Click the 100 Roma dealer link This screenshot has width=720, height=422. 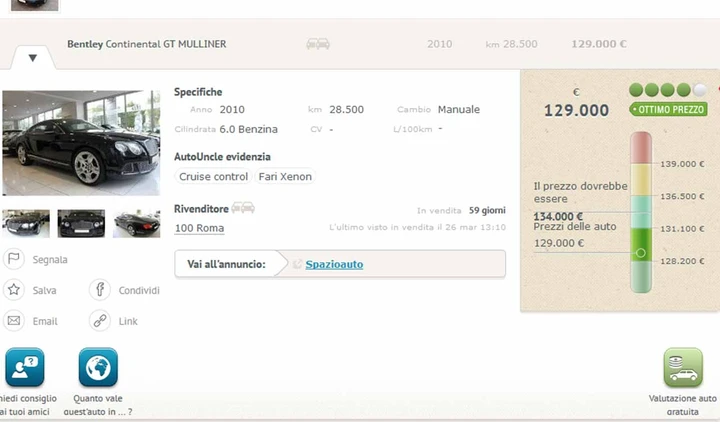(x=199, y=228)
